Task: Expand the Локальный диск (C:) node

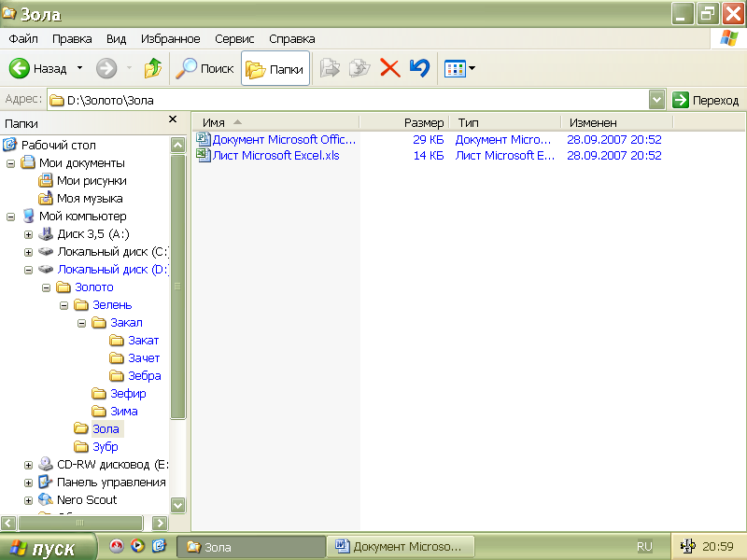Action: click(28, 252)
